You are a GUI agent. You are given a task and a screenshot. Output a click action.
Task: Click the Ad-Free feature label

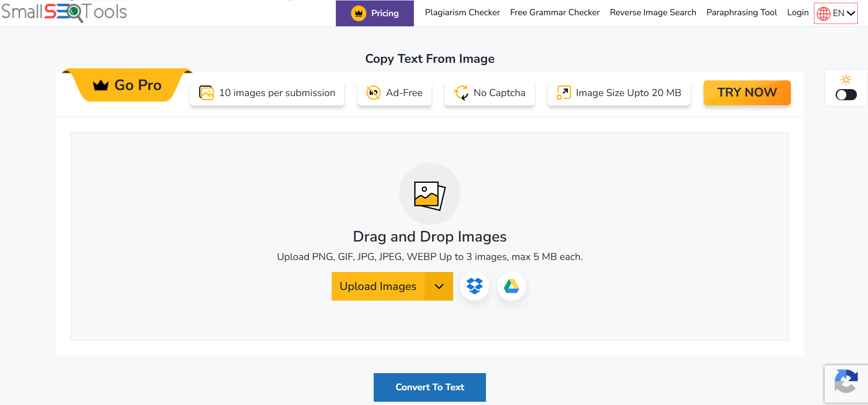point(404,93)
